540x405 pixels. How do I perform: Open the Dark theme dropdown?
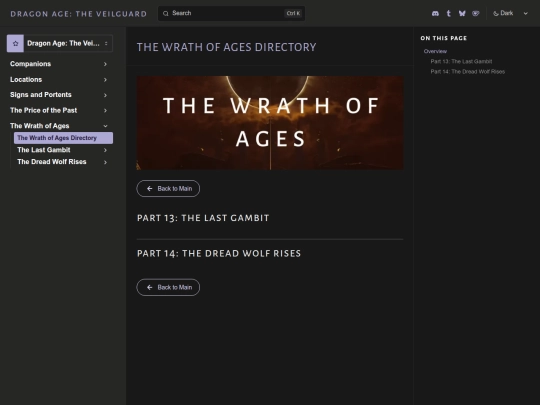pos(511,13)
